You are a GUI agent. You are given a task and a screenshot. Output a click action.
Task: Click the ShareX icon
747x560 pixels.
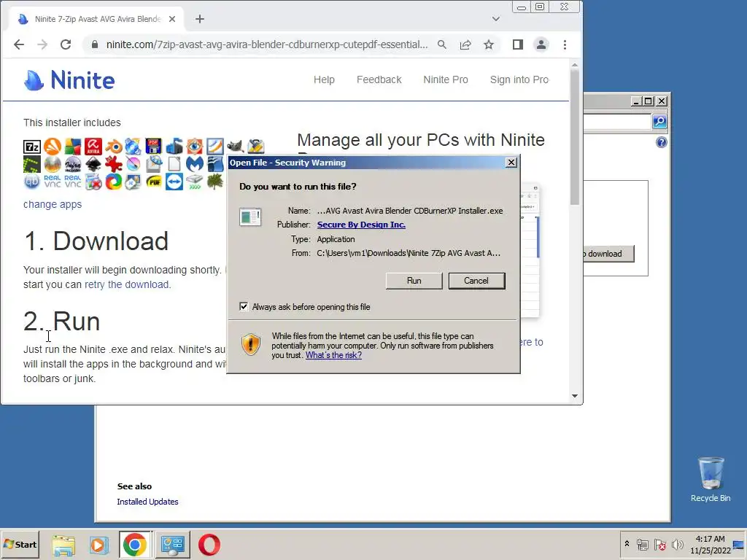coord(114,182)
